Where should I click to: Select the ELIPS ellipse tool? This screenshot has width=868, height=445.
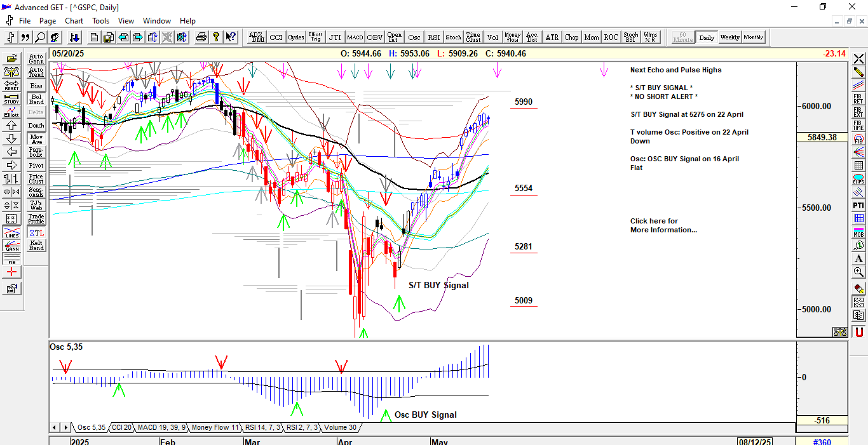pyautogui.click(x=858, y=178)
